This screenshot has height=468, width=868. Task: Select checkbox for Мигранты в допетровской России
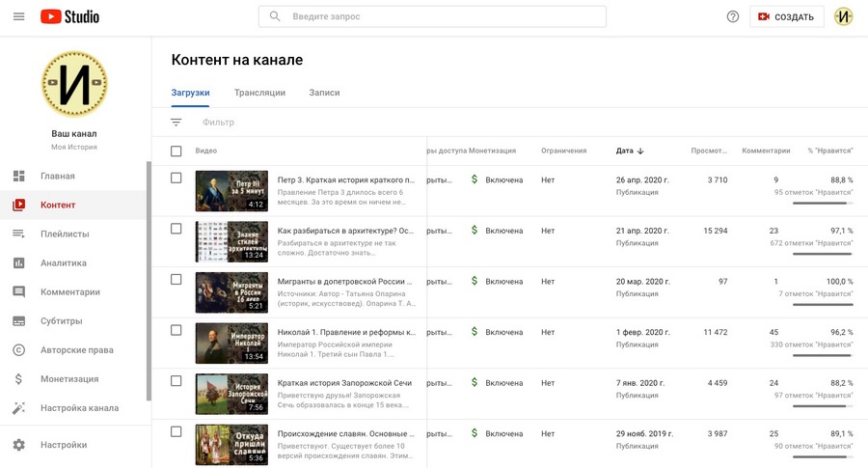(176, 280)
